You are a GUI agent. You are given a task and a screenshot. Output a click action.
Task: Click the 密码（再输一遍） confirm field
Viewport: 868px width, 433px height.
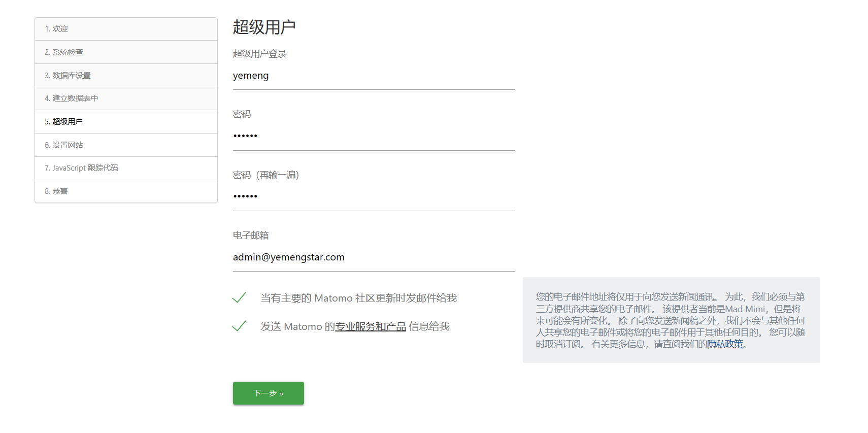[x=374, y=196]
